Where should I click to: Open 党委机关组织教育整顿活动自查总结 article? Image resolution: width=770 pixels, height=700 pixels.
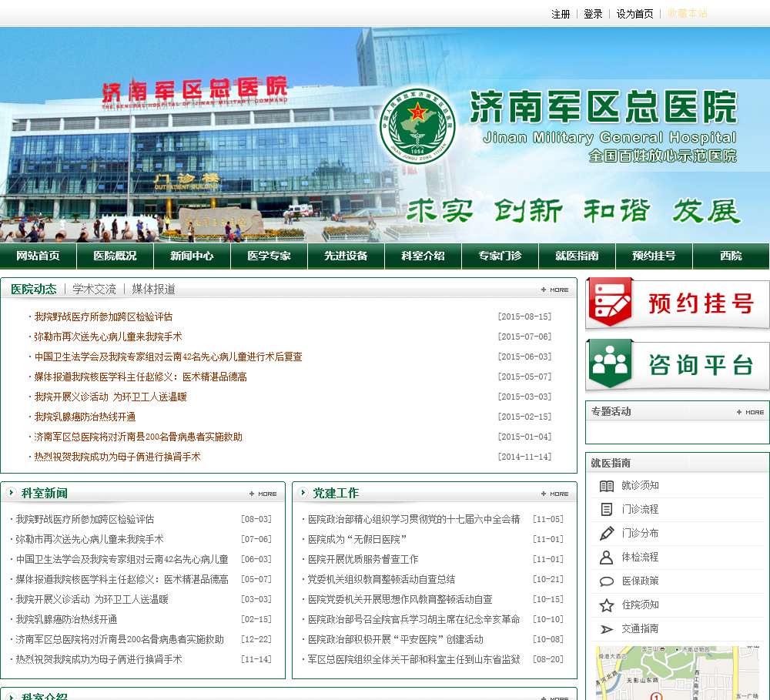tap(381, 580)
